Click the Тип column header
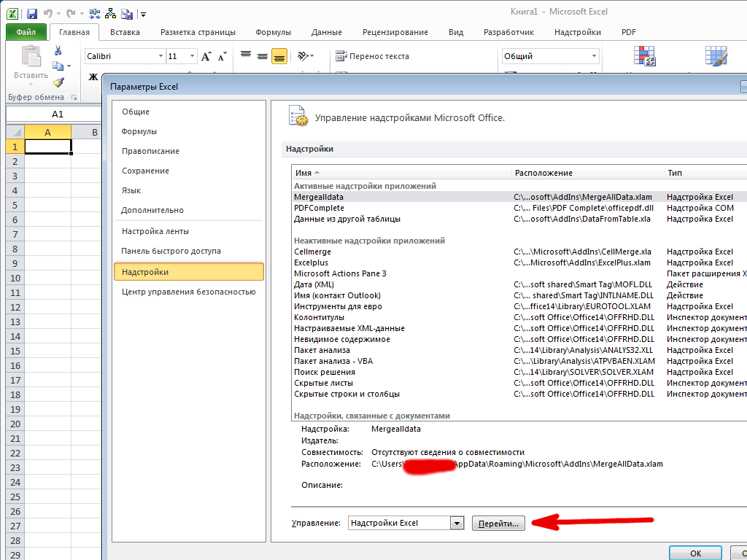Viewport: 747px width, 560px height. pos(705,173)
